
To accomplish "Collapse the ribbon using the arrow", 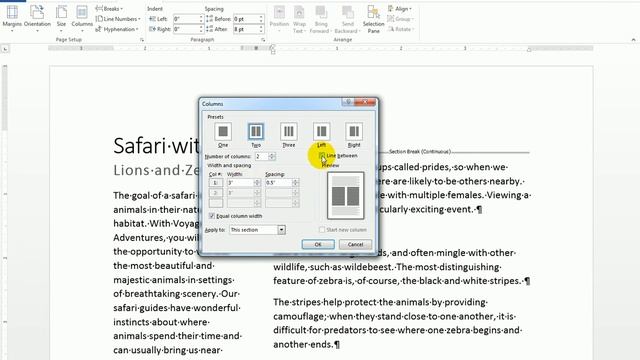I will click(633, 40).
